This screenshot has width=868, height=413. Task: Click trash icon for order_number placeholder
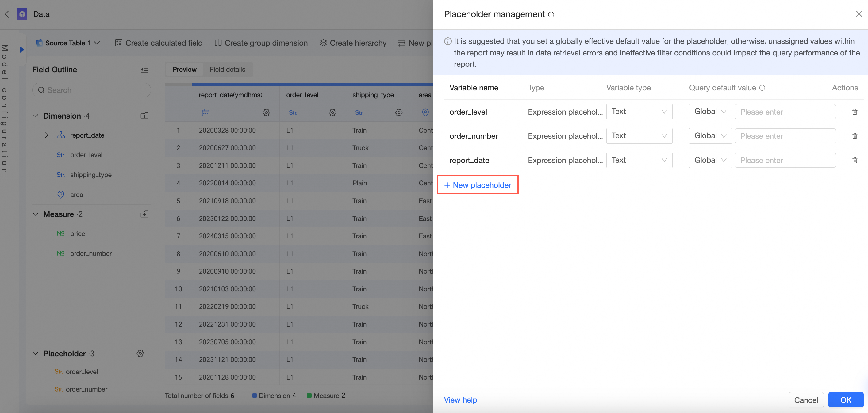(855, 136)
